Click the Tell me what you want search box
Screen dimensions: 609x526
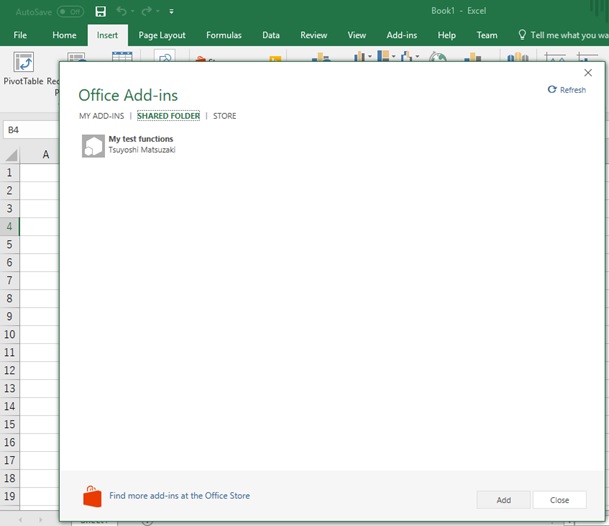tap(564, 35)
